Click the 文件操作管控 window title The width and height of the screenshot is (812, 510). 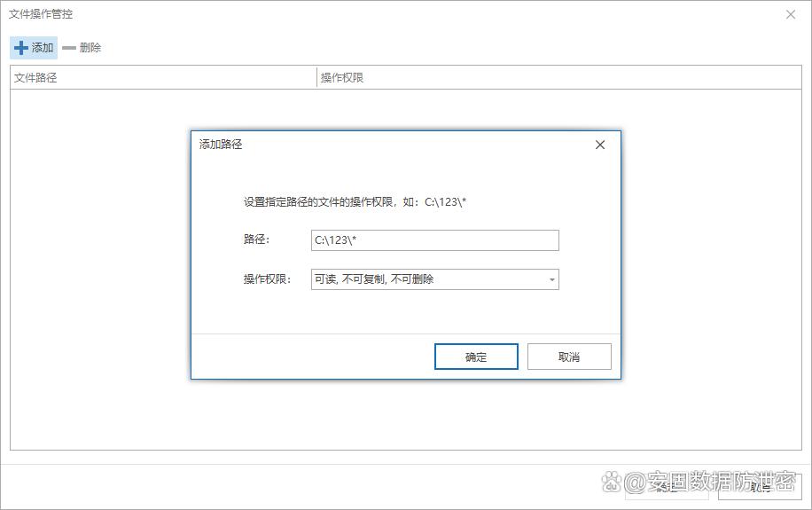tap(41, 14)
